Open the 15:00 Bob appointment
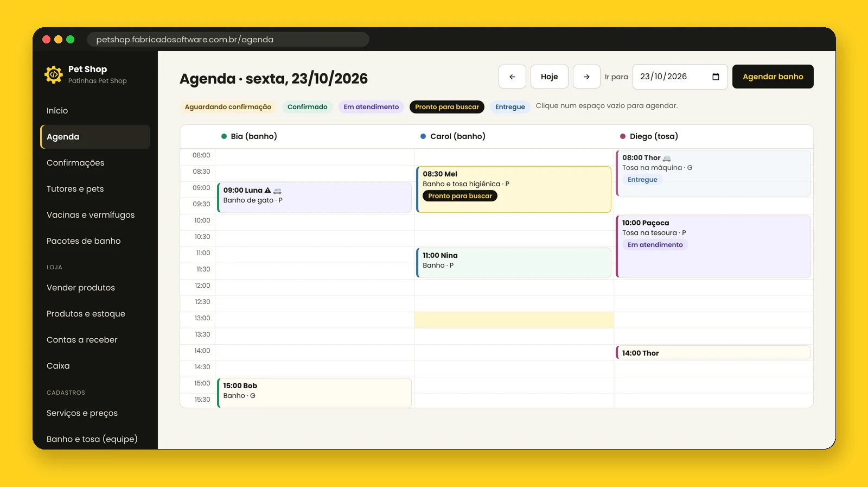The height and width of the screenshot is (487, 868). click(314, 393)
